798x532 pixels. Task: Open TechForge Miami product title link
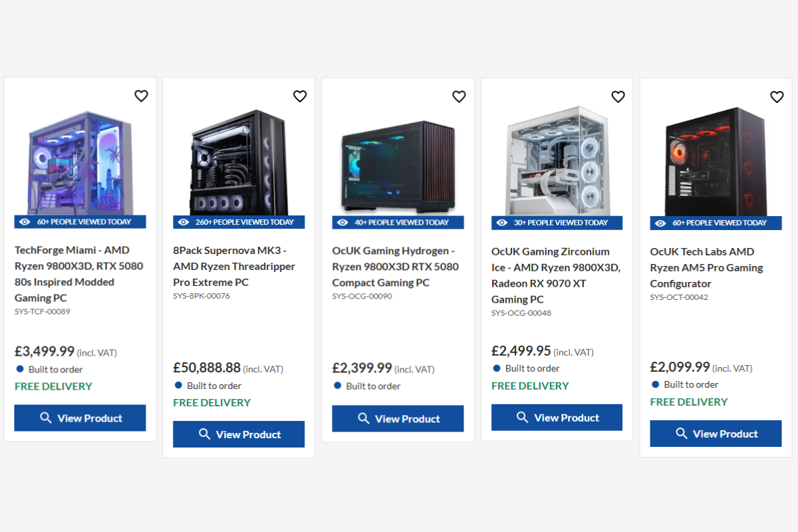[x=78, y=274]
